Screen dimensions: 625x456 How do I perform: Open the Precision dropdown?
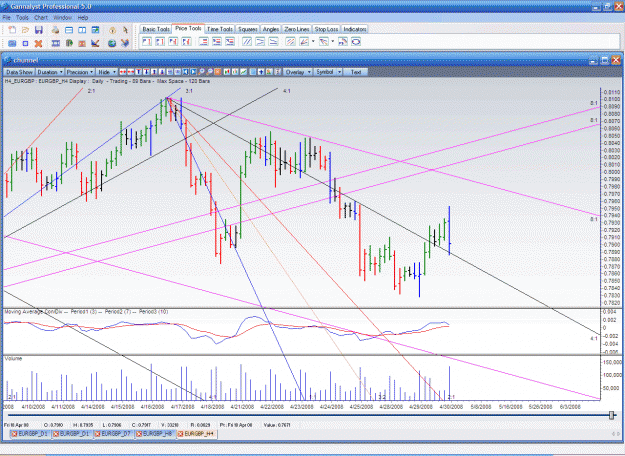(80, 72)
